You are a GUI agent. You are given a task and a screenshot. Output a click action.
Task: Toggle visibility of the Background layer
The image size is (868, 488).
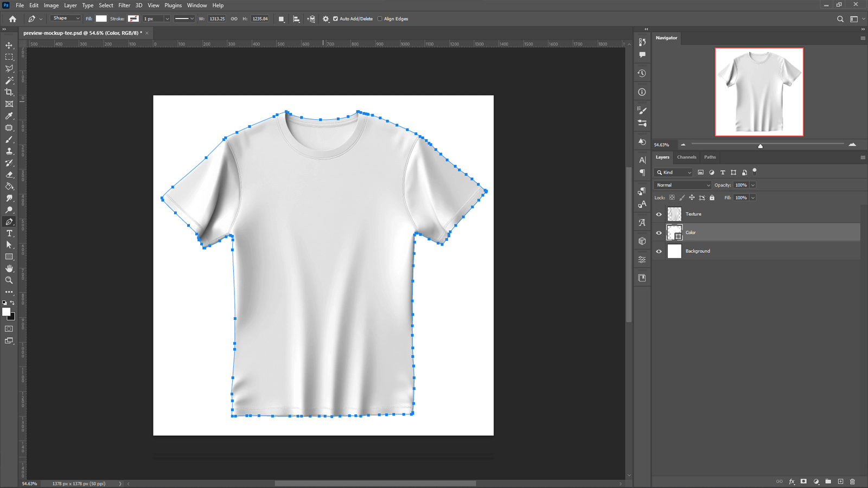(659, 251)
